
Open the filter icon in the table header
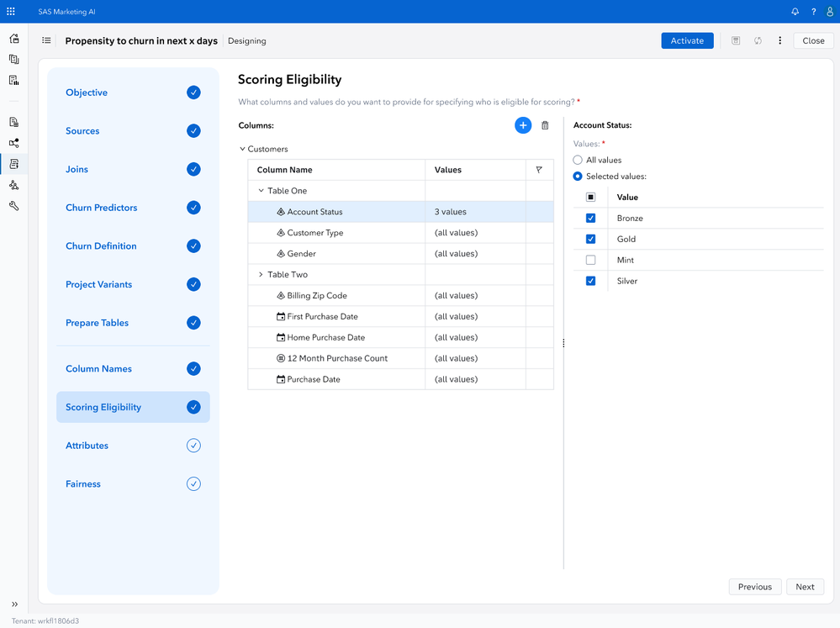pyautogui.click(x=539, y=169)
